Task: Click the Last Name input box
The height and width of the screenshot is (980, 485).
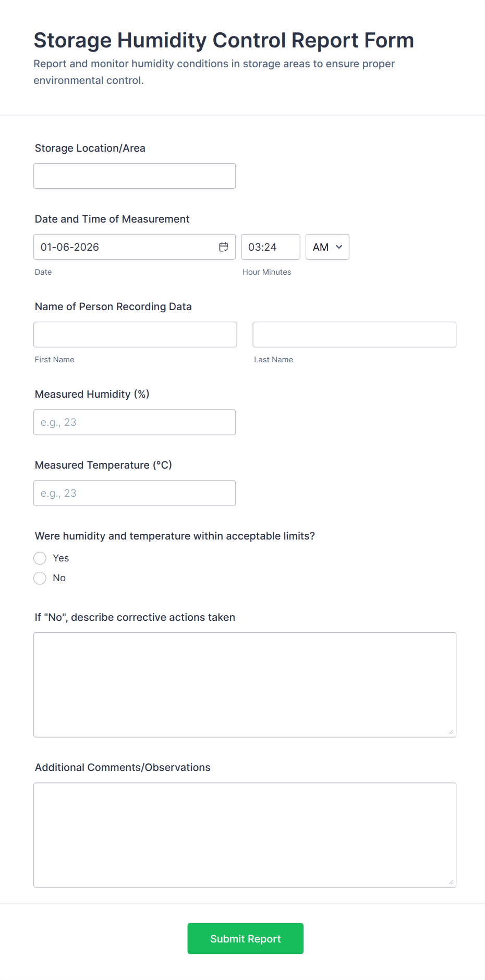Action: coord(354,334)
